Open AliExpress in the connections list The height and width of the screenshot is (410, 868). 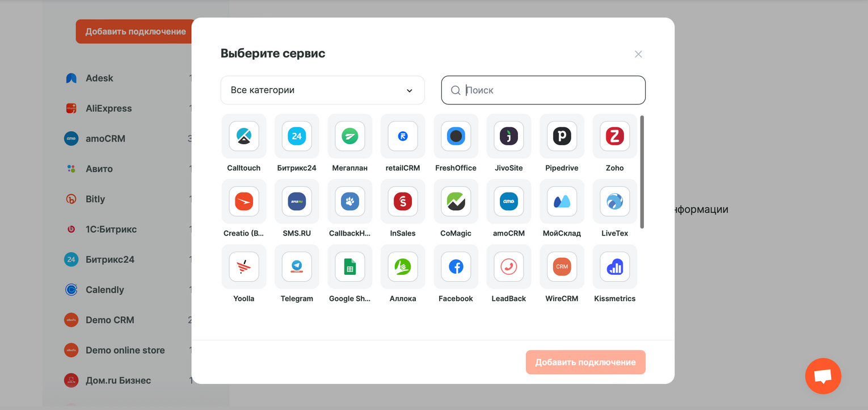point(108,108)
